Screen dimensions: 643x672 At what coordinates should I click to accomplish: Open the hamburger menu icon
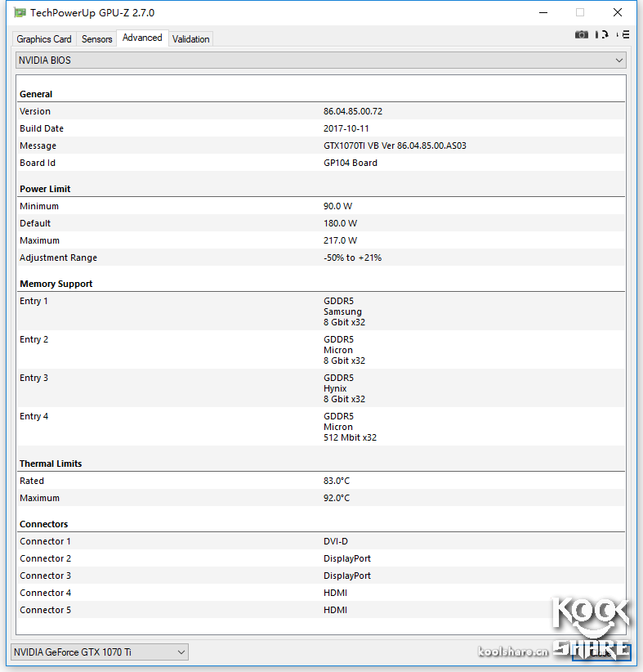[x=623, y=34]
